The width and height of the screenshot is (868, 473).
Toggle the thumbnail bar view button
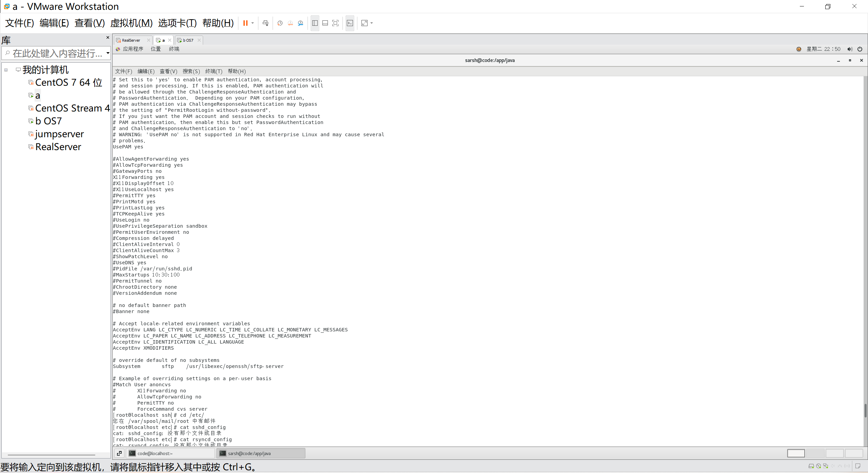click(x=325, y=23)
